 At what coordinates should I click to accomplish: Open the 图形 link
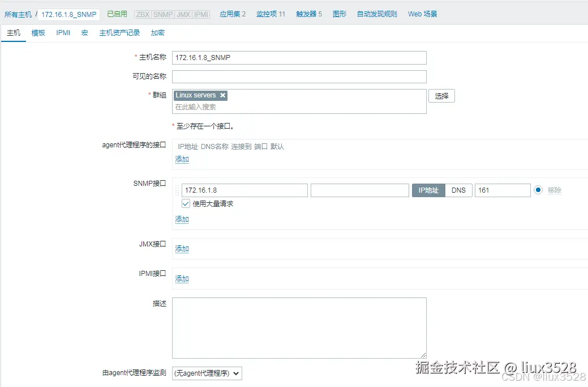click(x=340, y=14)
